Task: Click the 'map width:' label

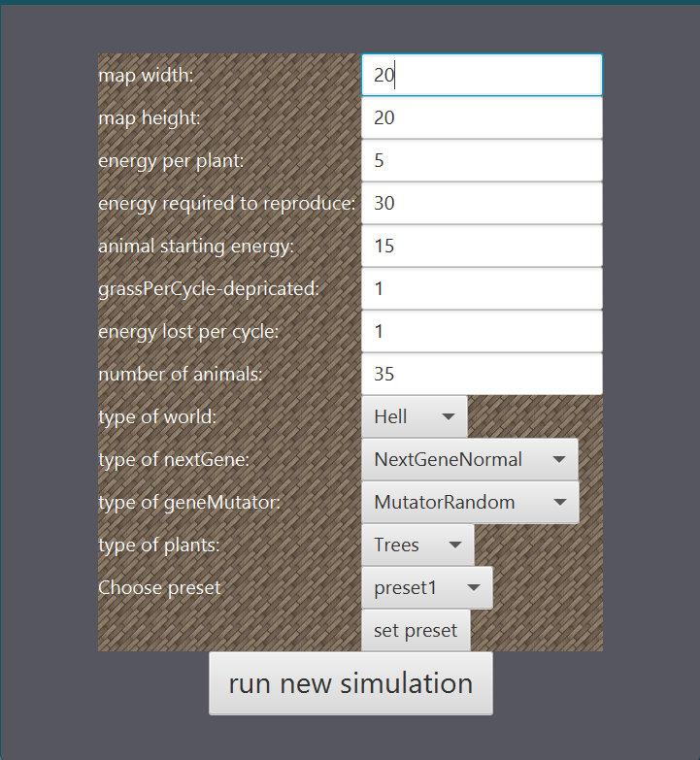Action: click(x=146, y=75)
